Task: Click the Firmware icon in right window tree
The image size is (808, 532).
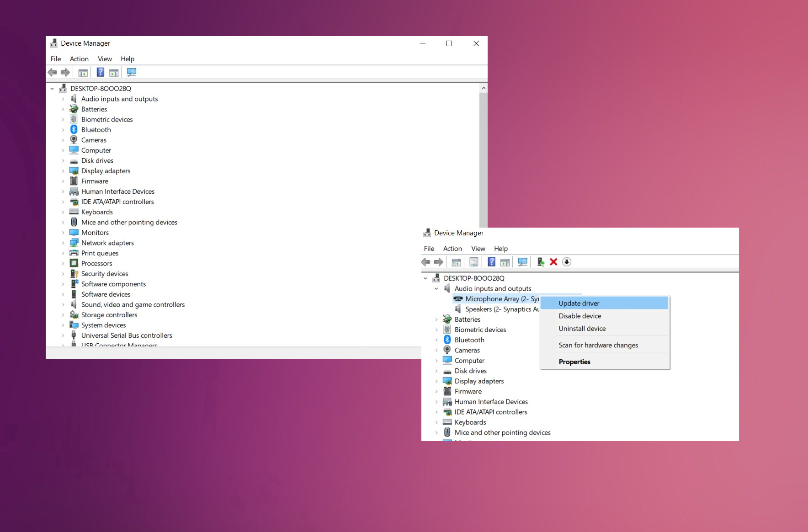Action: coord(447,391)
